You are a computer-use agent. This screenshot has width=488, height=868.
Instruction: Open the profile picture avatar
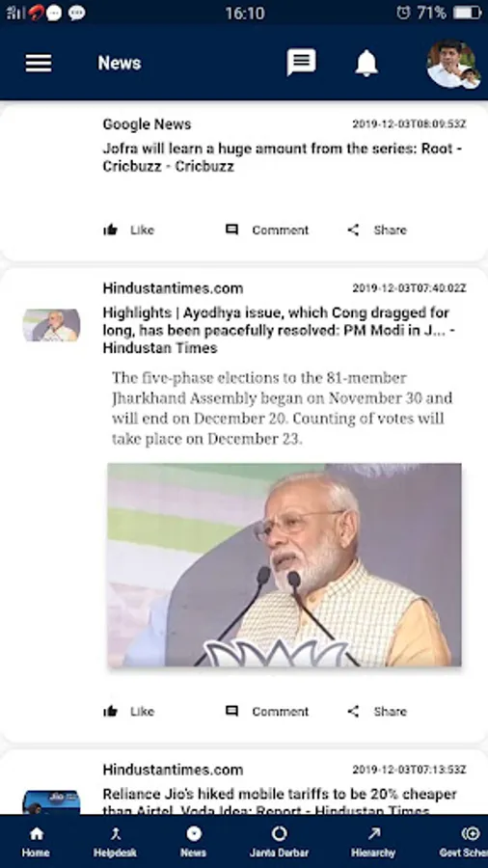point(453,65)
